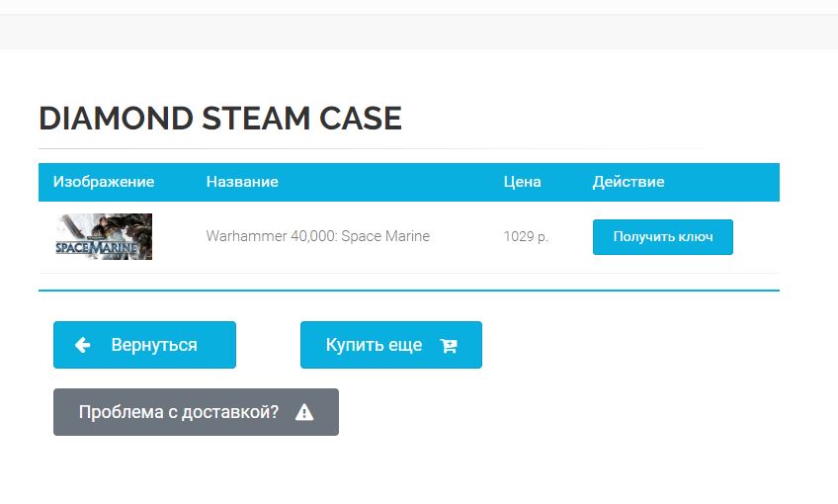Click the shopping cart icon on Купить еще
The height and width of the screenshot is (504, 838).
tap(449, 346)
